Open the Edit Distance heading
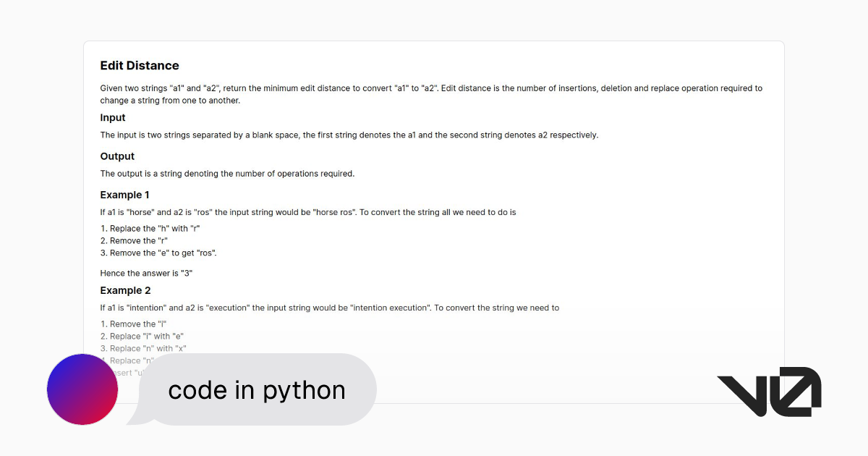The width and height of the screenshot is (868, 456). click(x=139, y=65)
